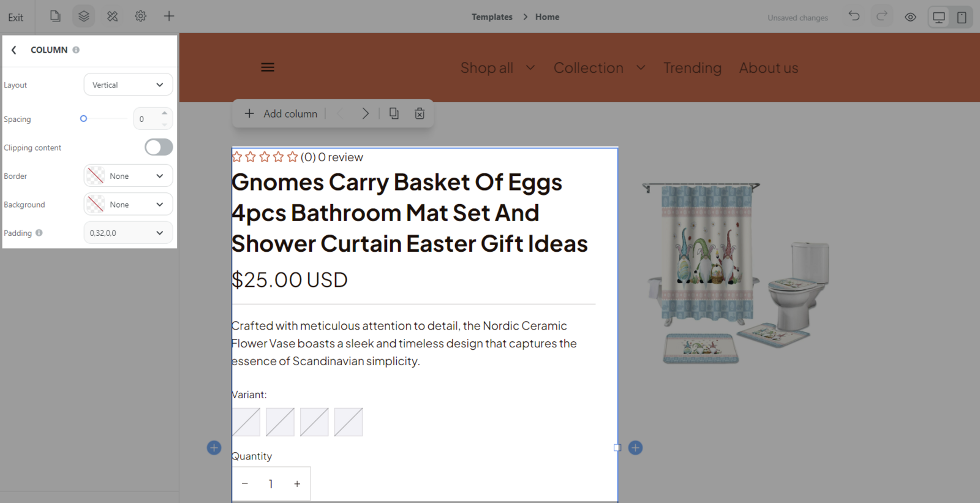The height and width of the screenshot is (503, 980).
Task: Expand the Shop all chevron
Action: pos(530,67)
